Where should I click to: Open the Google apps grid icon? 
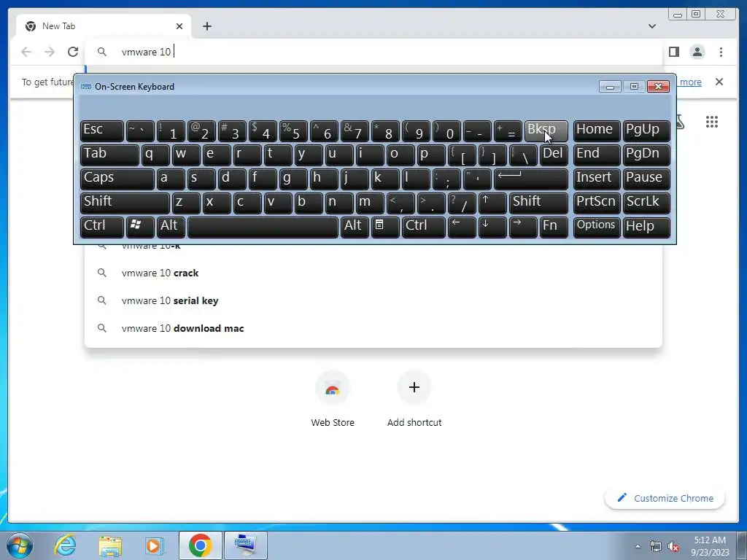click(712, 122)
